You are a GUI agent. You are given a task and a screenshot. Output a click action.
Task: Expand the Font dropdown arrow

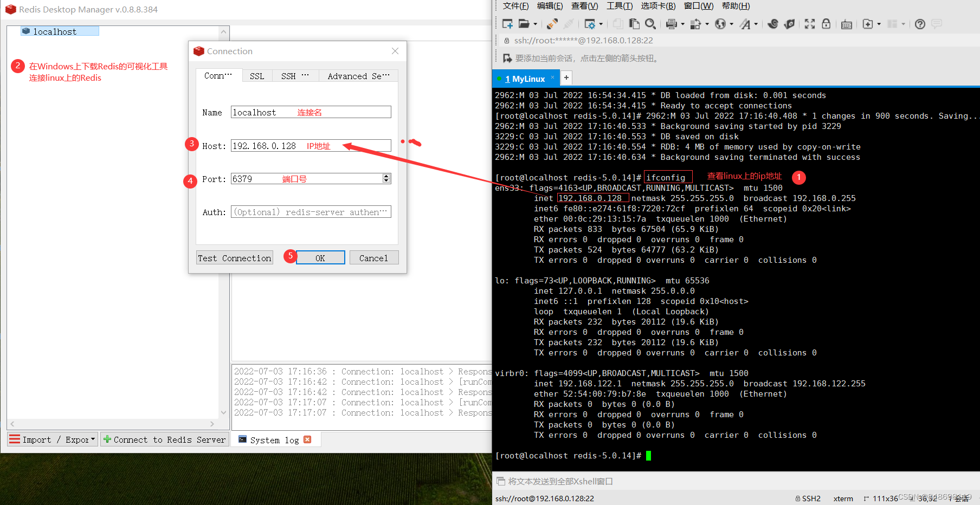[756, 24]
